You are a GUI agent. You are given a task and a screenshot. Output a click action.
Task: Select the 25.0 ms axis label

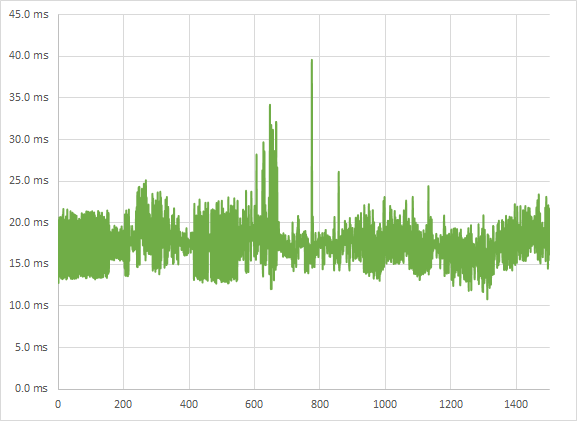coord(28,180)
